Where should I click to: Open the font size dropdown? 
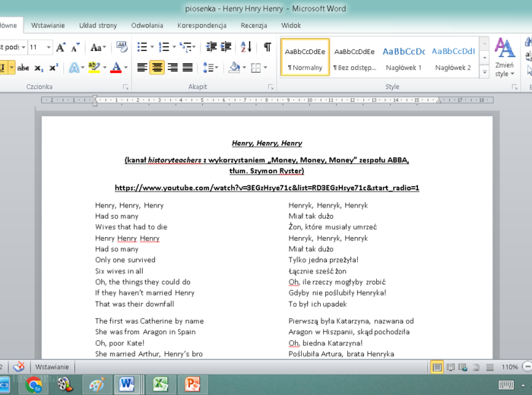point(49,47)
